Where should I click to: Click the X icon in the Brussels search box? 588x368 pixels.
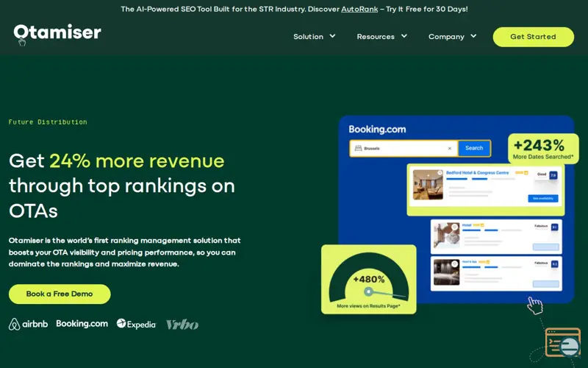coord(450,149)
